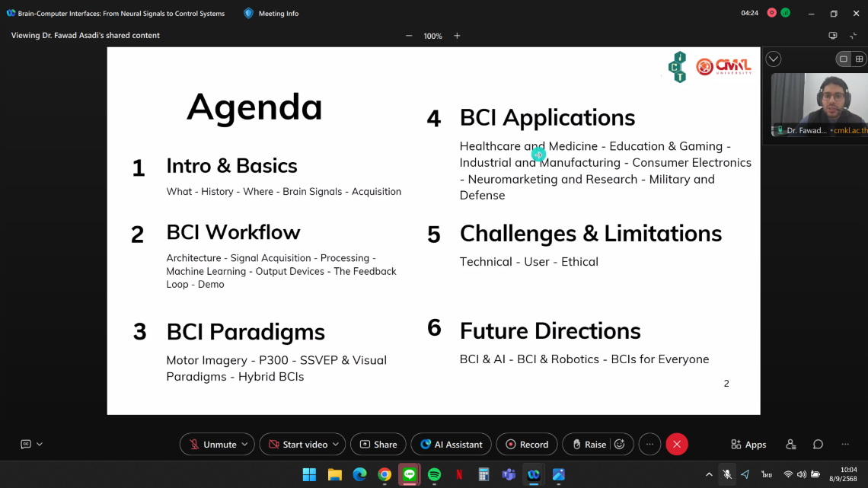Expand Start video options arrow

(x=337, y=445)
